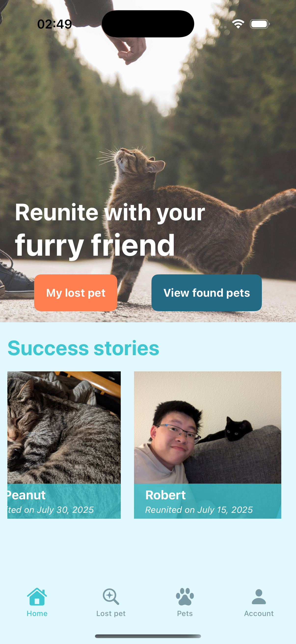Open the Lost pet magnifier icon
This screenshot has height=644, width=296.
click(x=111, y=597)
